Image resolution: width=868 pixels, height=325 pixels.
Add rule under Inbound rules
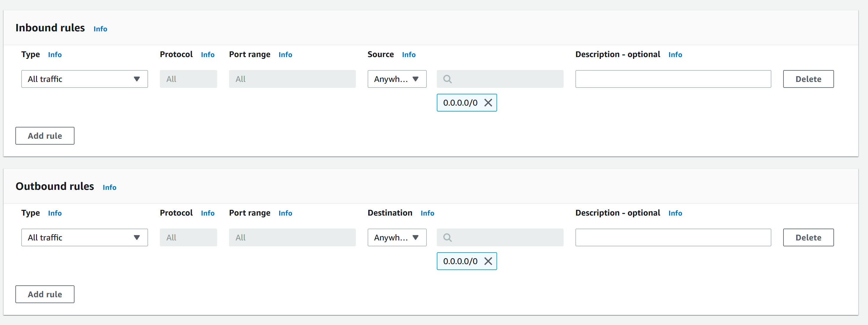pos(45,135)
